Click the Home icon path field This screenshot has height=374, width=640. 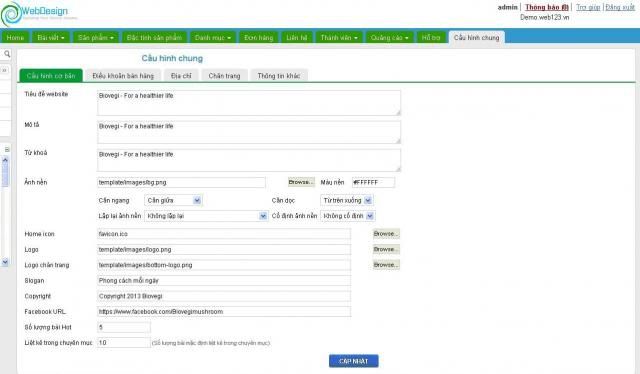point(224,234)
